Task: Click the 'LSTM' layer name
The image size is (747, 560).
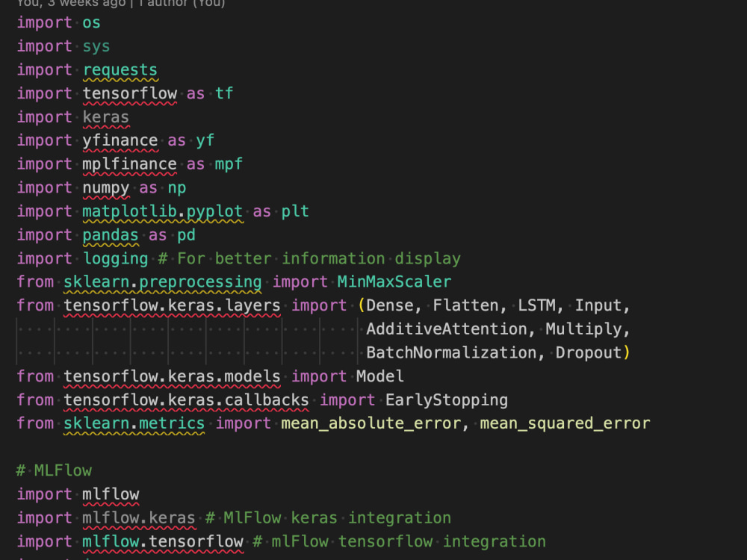Action: 536,305
